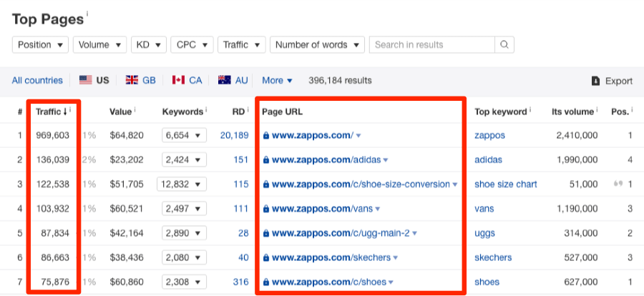Open the More countries menu
Viewport: 644px width, 296px height.
[x=277, y=81]
